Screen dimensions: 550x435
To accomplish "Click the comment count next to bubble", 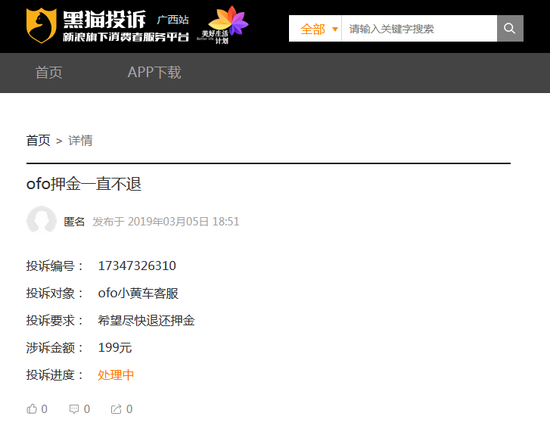I will click(x=87, y=409).
